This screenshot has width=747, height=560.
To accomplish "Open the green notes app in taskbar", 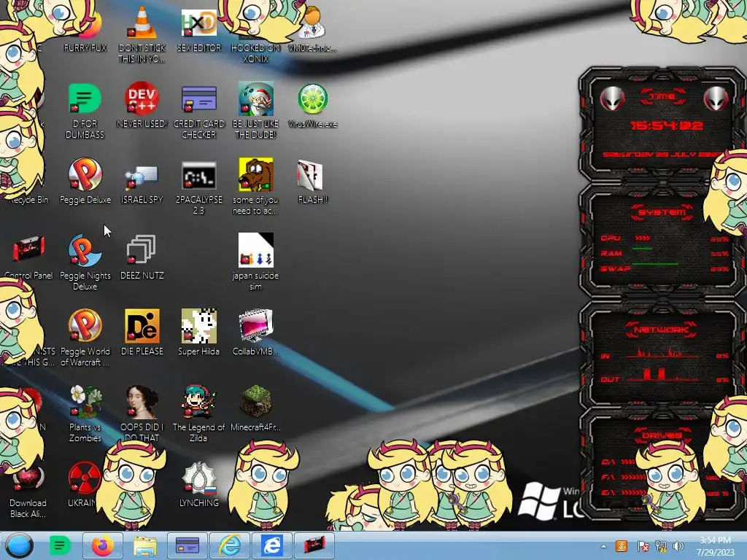I will [x=60, y=545].
